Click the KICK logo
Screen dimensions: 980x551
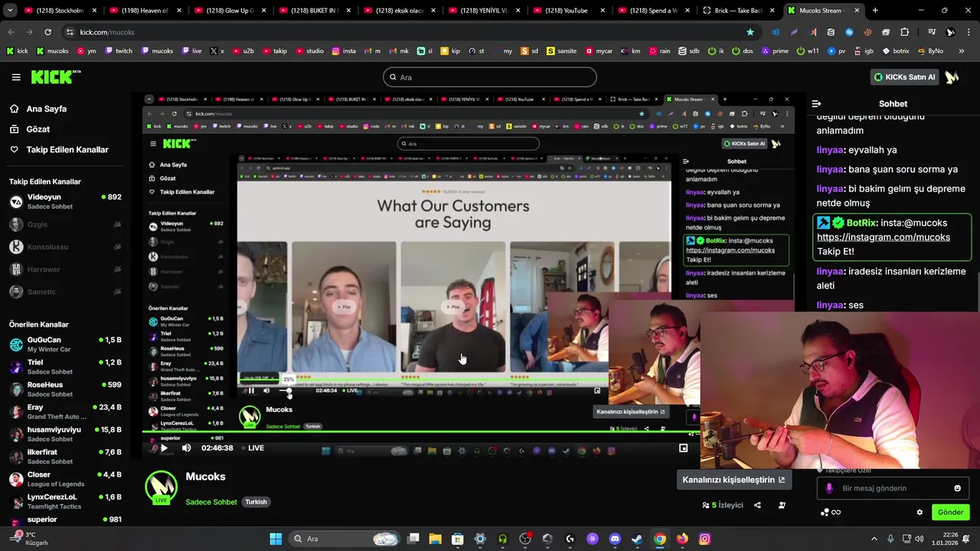click(55, 77)
